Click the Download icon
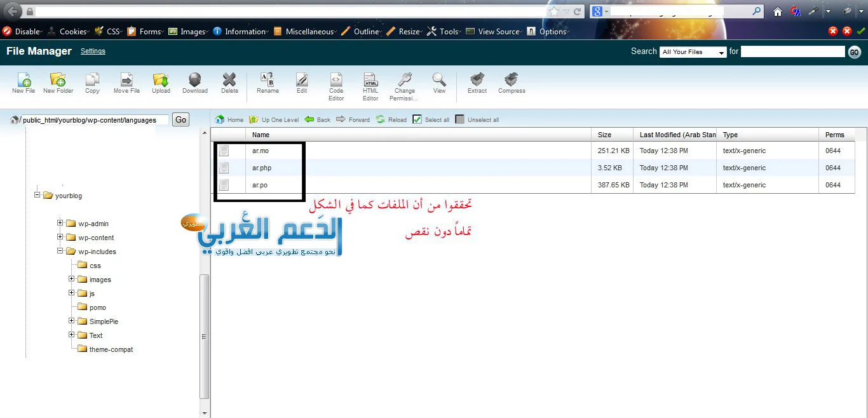The height and width of the screenshot is (418, 868). 195,80
